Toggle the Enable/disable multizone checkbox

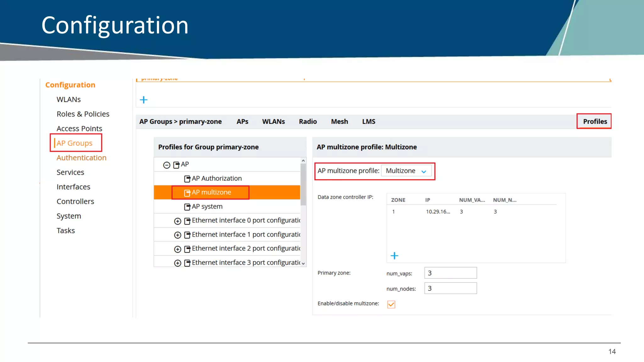pos(391,304)
